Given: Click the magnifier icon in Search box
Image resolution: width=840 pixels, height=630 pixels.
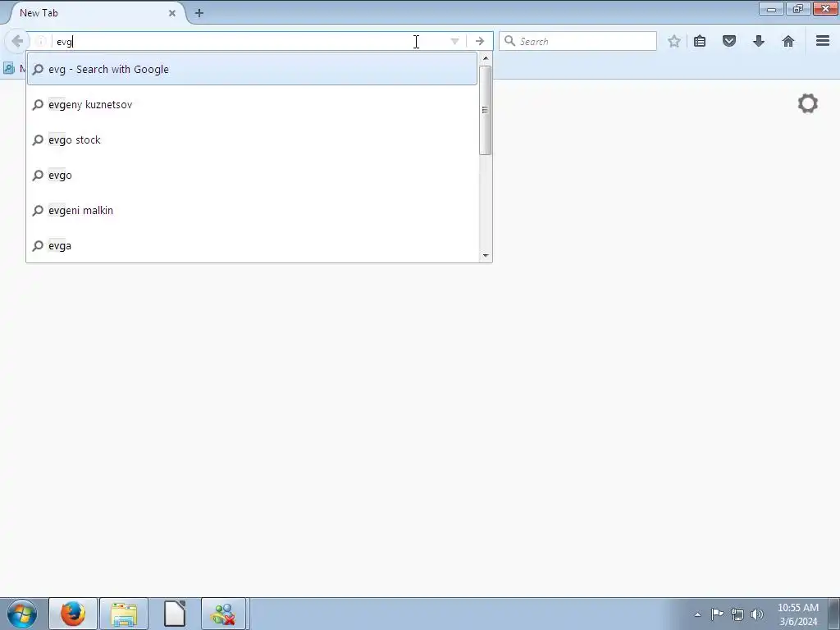Looking at the screenshot, I should pos(510,41).
